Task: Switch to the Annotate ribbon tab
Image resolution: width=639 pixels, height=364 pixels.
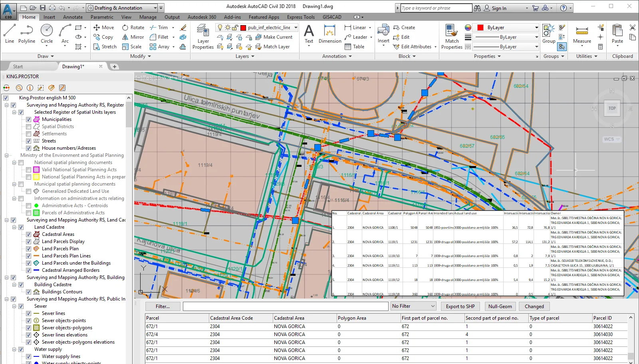Action: (x=73, y=17)
